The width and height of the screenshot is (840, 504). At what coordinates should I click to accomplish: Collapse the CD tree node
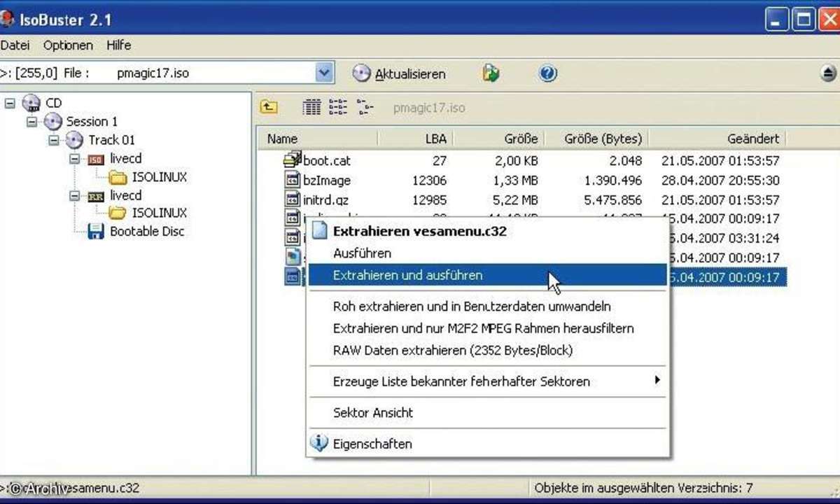[10, 103]
